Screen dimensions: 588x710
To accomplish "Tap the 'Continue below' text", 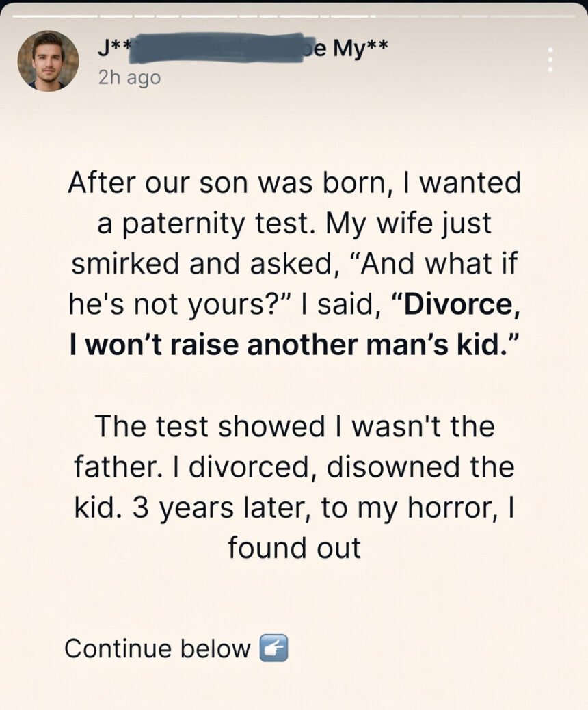I will [x=157, y=648].
